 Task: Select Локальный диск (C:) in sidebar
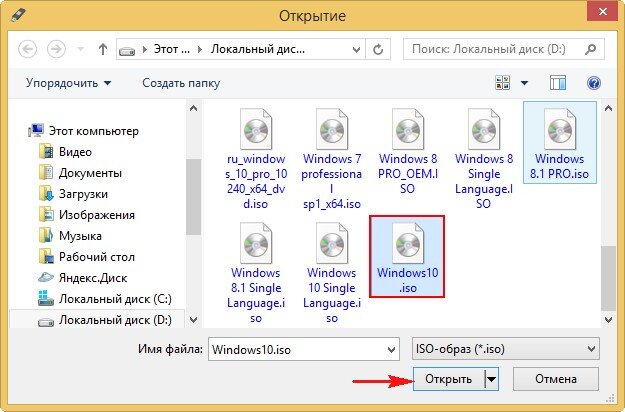pos(104,299)
